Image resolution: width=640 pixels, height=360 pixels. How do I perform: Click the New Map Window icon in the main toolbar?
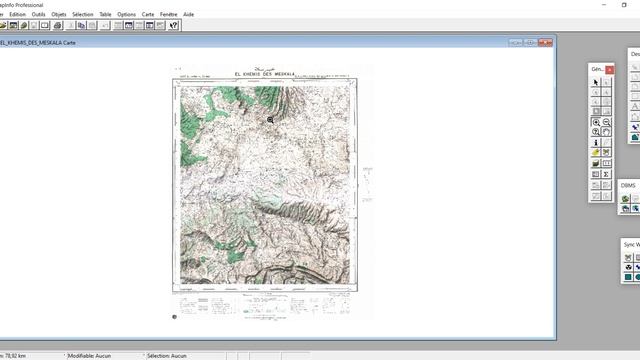click(129, 26)
